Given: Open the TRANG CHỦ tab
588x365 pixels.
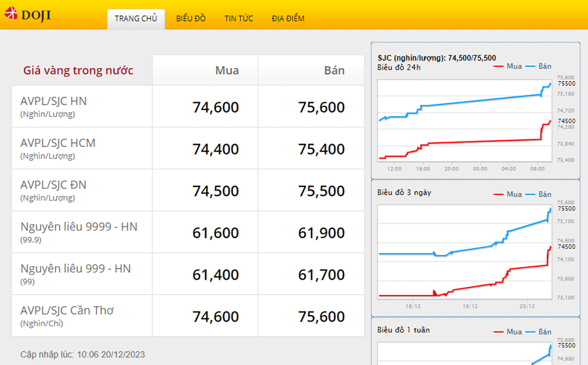Looking at the screenshot, I should point(136,19).
